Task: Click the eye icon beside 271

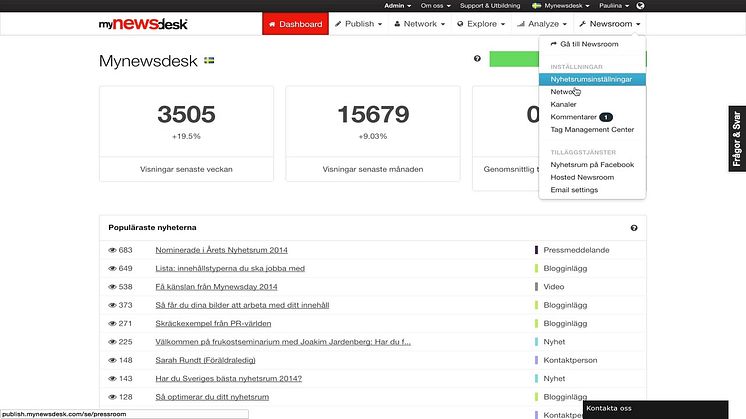Action: tap(112, 323)
